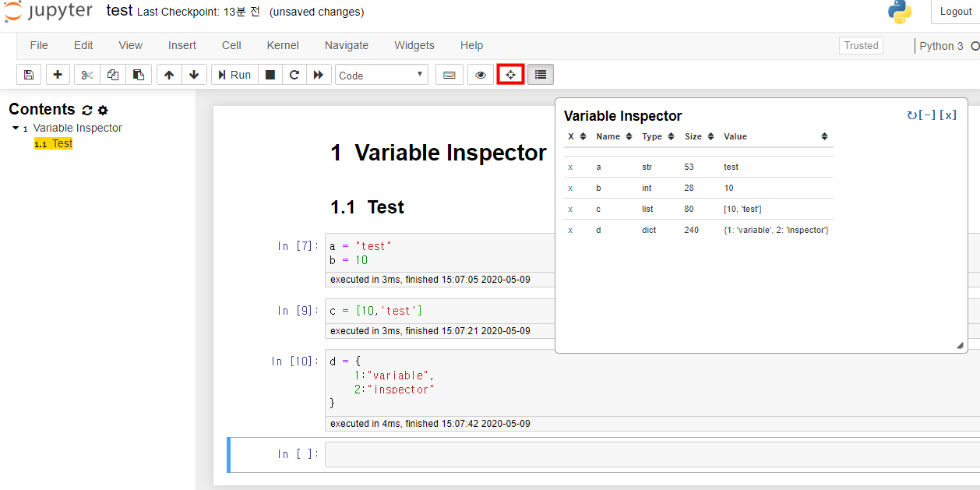
Task: Cut selected cells with scissors icon
Action: click(x=87, y=75)
